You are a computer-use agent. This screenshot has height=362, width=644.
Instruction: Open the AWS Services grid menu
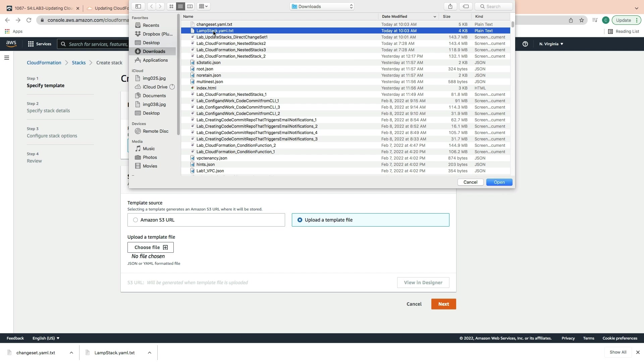[x=31, y=44]
